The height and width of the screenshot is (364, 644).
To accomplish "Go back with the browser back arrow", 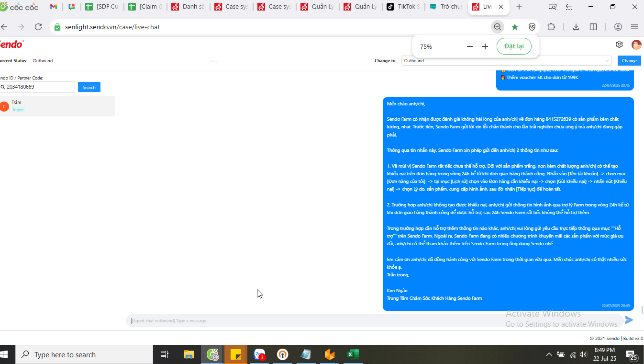I will click(4, 27).
